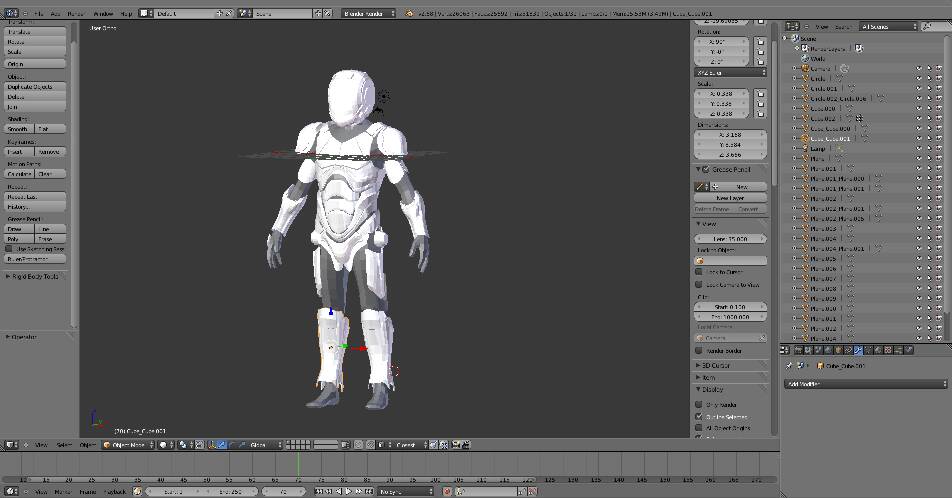952x498 pixels.
Task: Open XYZ Euler rotation mode dropdown
Action: pyautogui.click(x=730, y=72)
